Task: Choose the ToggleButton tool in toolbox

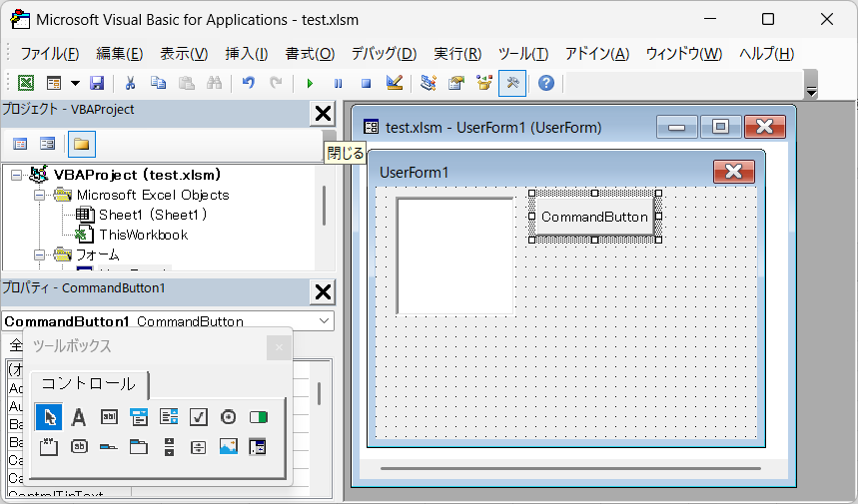Action: pyautogui.click(x=259, y=417)
